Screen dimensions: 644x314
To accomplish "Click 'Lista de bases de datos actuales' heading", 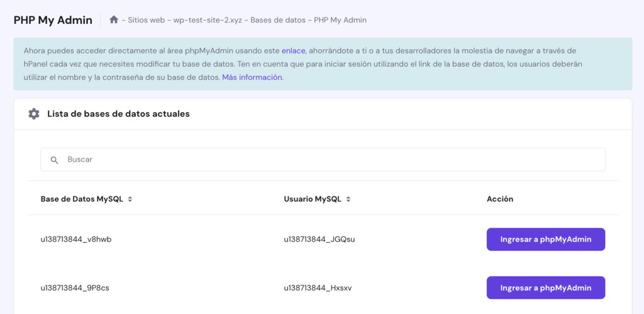I will pyautogui.click(x=118, y=114).
